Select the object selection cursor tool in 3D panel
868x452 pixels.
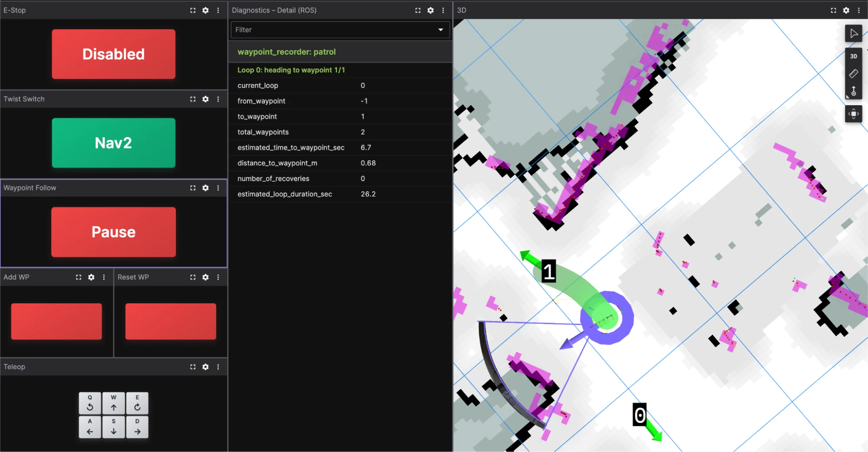tap(853, 33)
